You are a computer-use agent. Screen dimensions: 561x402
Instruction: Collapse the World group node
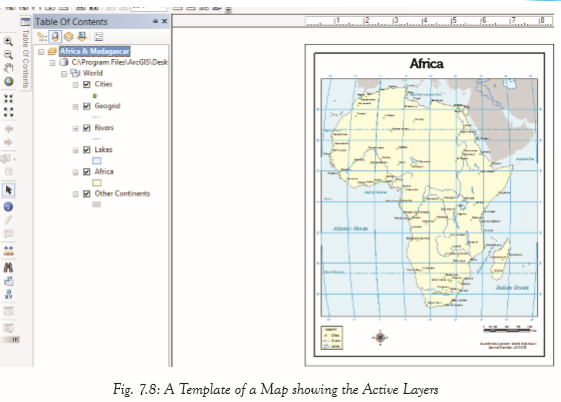click(x=64, y=74)
